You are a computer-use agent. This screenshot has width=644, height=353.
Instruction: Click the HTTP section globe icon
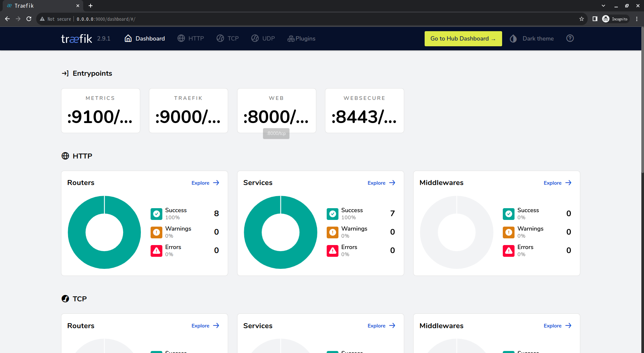coord(65,156)
